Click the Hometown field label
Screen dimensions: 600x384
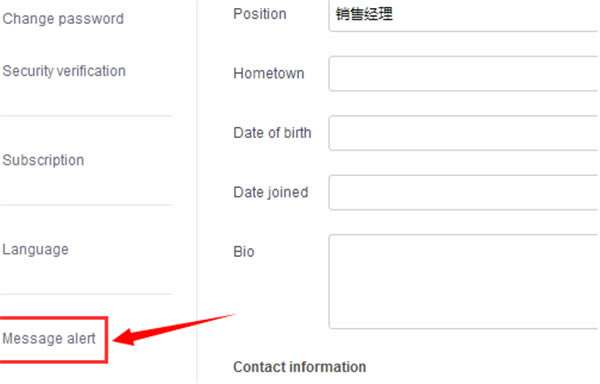269,73
